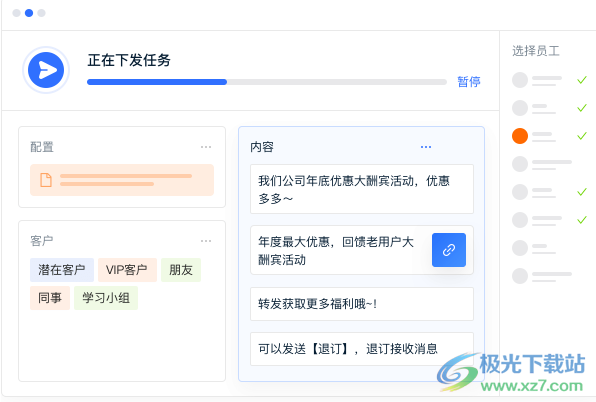The image size is (596, 402).
Task: Pause the task via 暂停 link
Action: coord(469,82)
